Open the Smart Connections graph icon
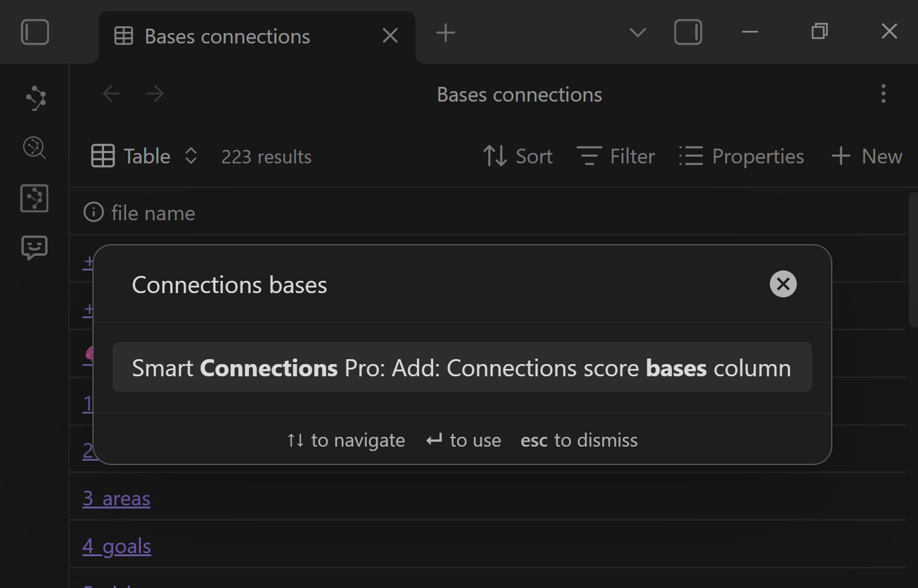 (x=35, y=98)
